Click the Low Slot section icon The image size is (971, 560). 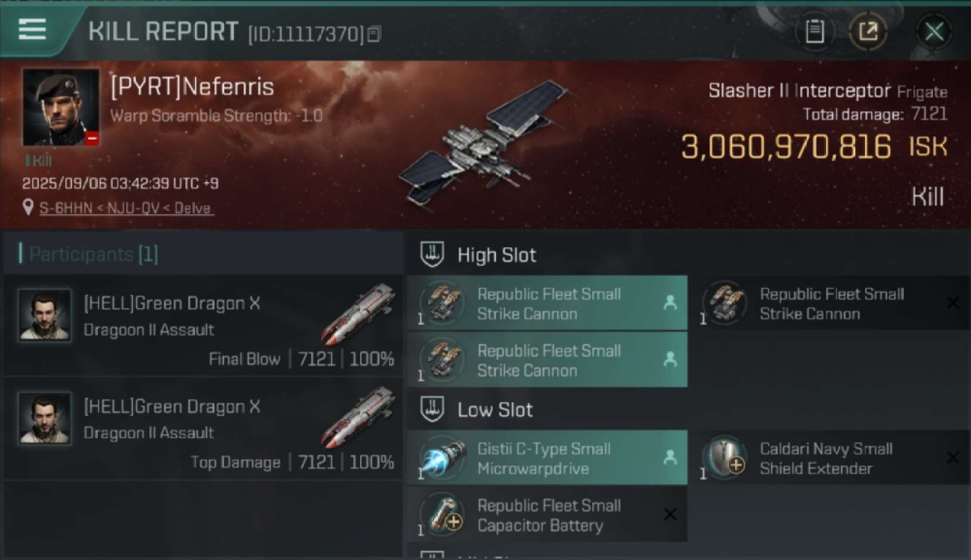tap(432, 409)
